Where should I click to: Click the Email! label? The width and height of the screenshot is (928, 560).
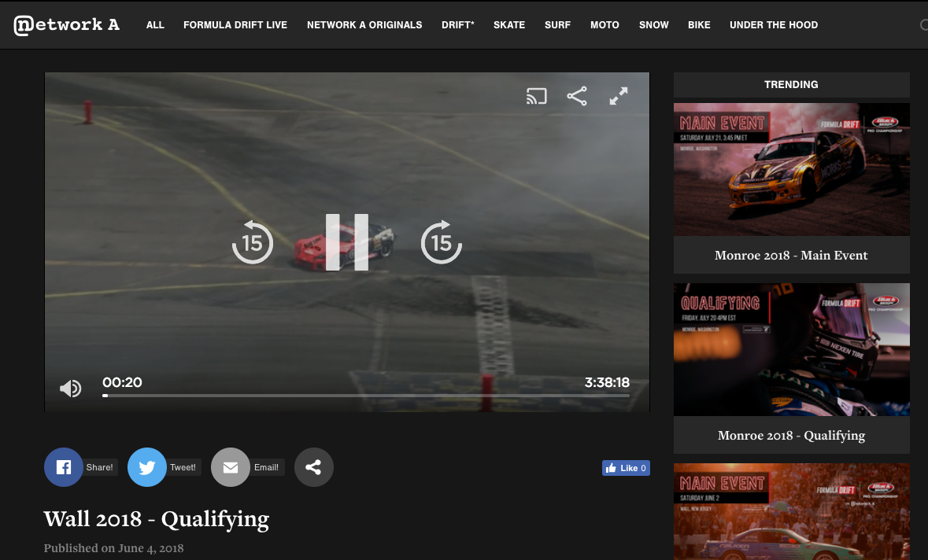tap(266, 467)
